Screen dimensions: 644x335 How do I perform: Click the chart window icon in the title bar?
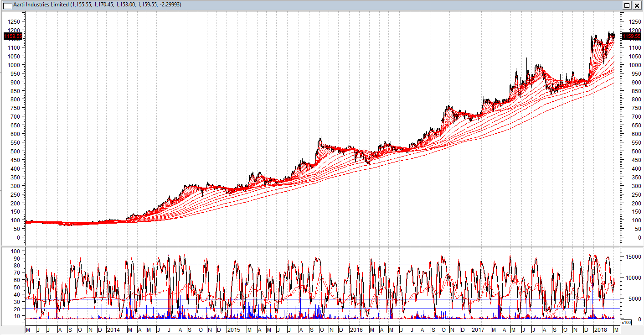pos(8,5)
